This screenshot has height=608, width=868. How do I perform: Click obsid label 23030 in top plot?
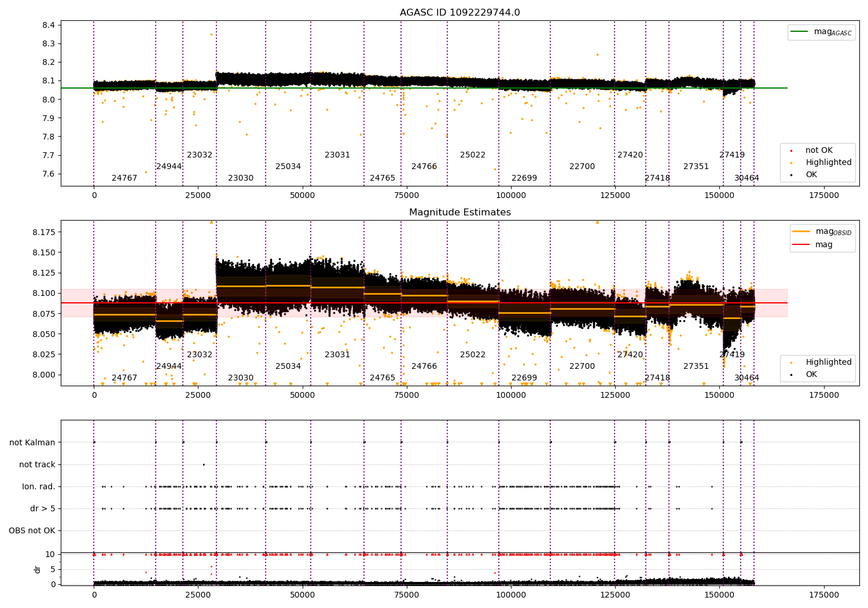point(241,178)
